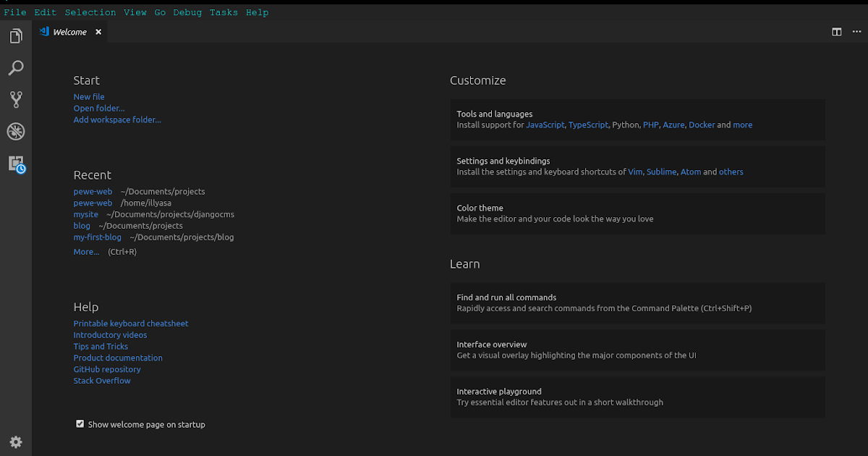Open recent project mysite
868x456 pixels.
(85, 214)
